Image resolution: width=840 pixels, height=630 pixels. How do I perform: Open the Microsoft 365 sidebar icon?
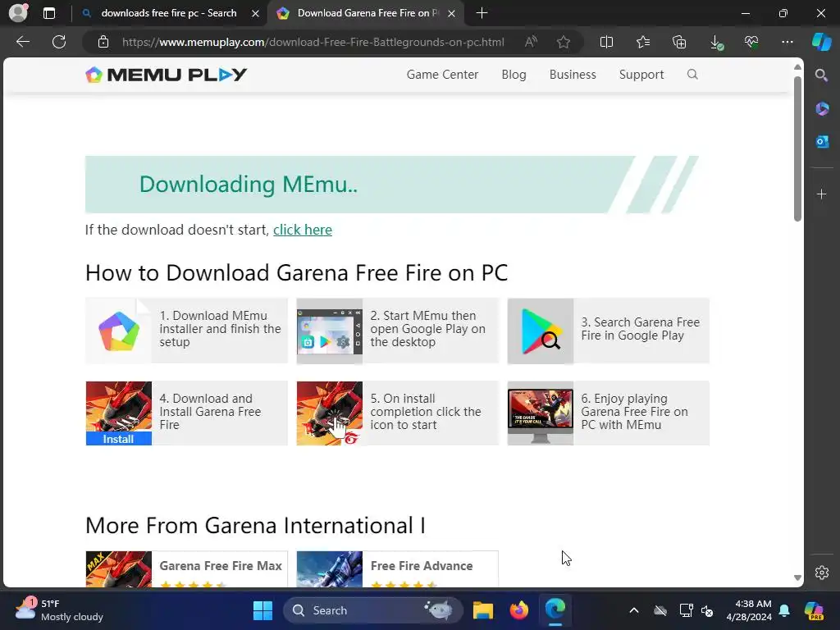point(822,109)
